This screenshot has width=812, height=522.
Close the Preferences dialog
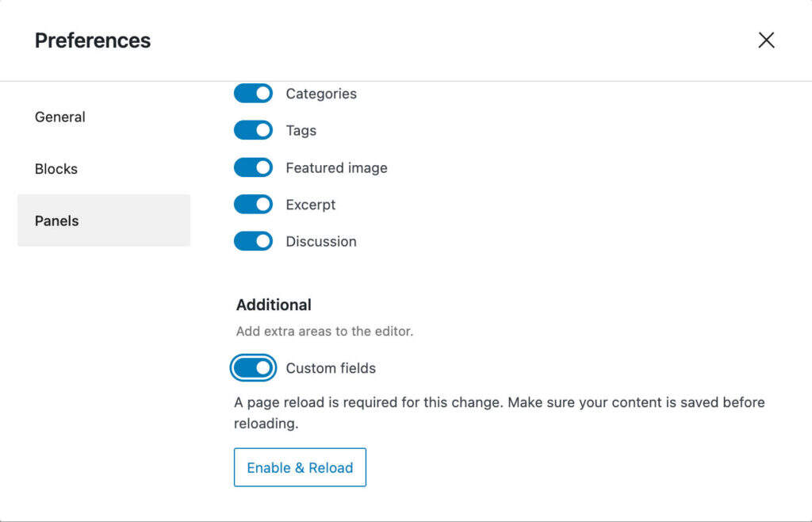[x=766, y=40]
